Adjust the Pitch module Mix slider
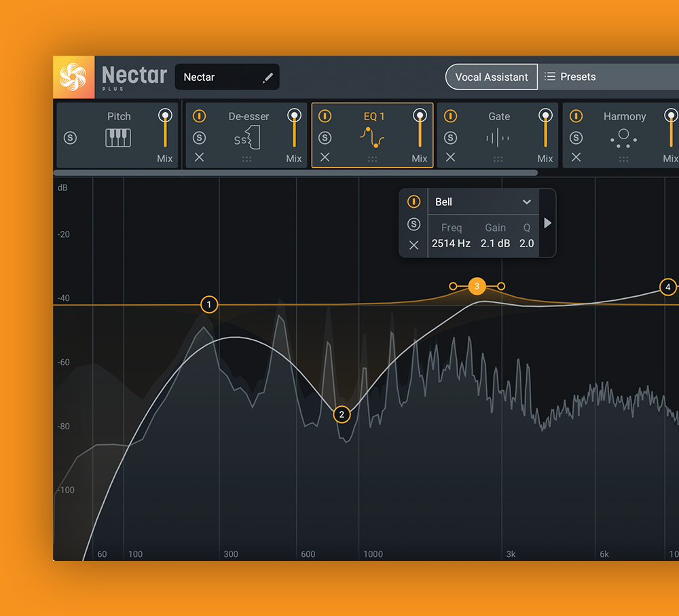The image size is (679, 616). pyautogui.click(x=165, y=129)
